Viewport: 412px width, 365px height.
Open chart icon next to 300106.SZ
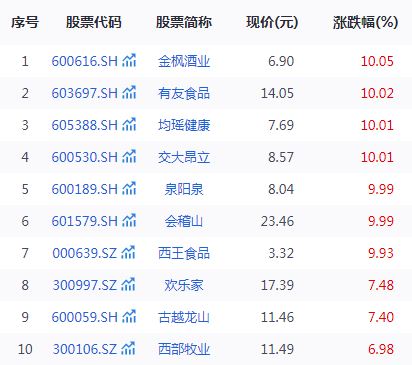tap(128, 349)
